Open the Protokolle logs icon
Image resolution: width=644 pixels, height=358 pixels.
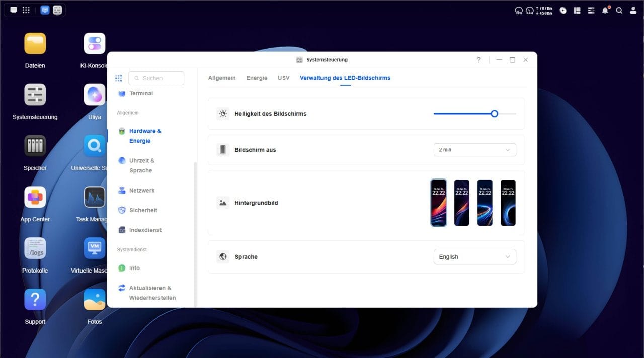(x=35, y=248)
